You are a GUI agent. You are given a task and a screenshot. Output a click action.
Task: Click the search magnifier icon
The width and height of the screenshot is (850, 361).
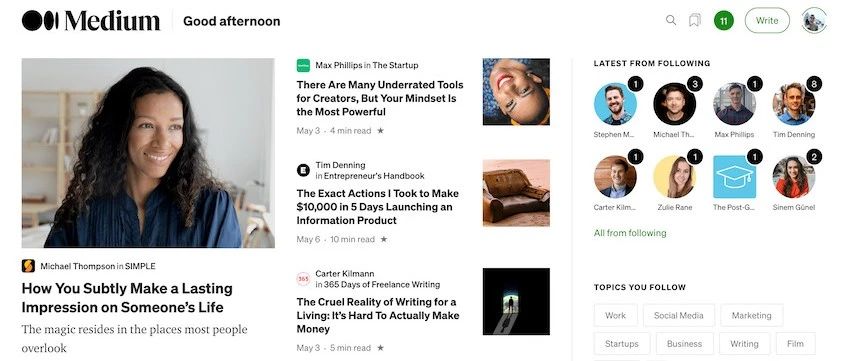(671, 21)
